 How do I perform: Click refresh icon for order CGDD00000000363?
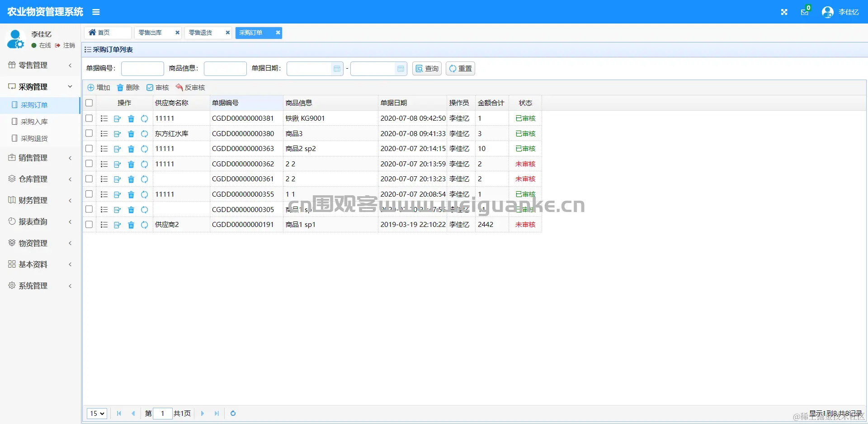144,149
